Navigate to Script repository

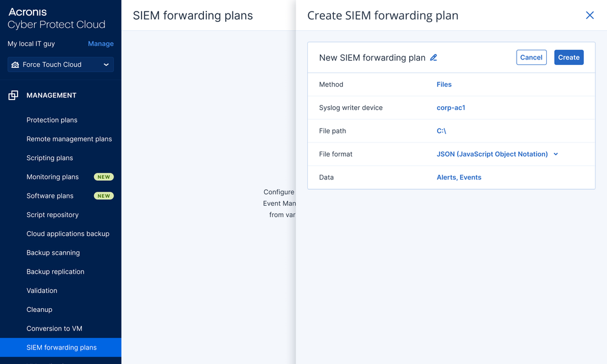pyautogui.click(x=52, y=215)
